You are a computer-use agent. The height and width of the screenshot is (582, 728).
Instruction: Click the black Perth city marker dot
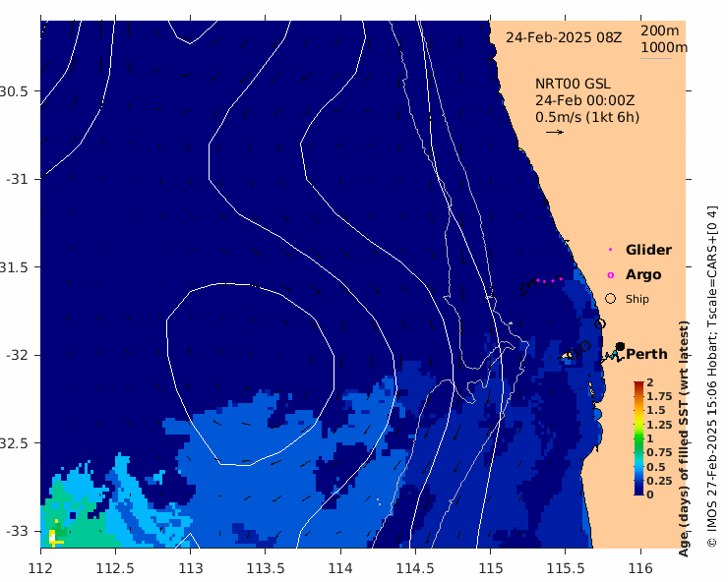(620, 347)
